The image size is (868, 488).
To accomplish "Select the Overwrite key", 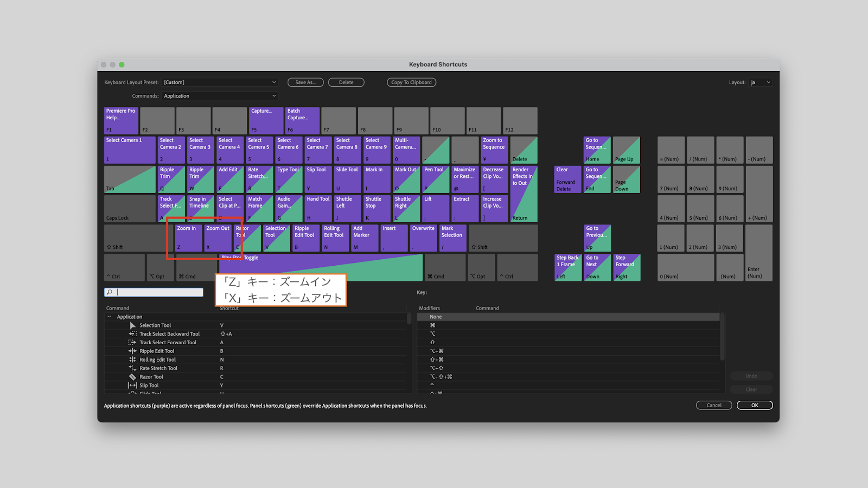I will [424, 238].
